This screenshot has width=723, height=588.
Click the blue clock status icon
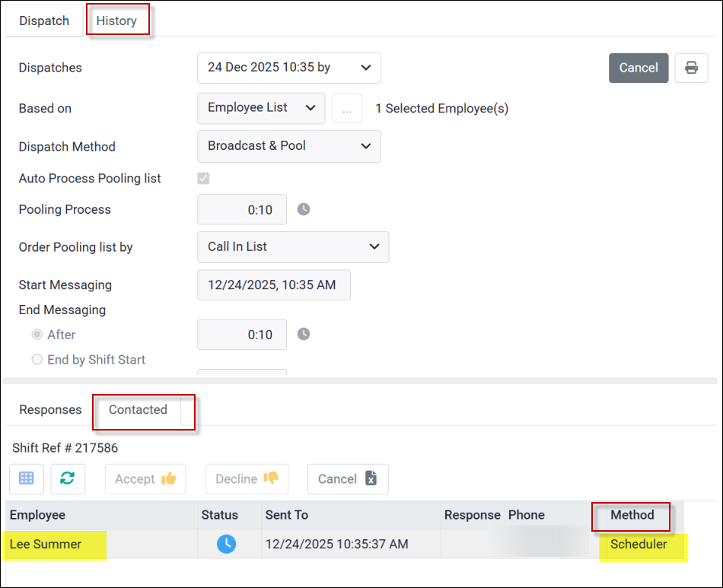[226, 544]
